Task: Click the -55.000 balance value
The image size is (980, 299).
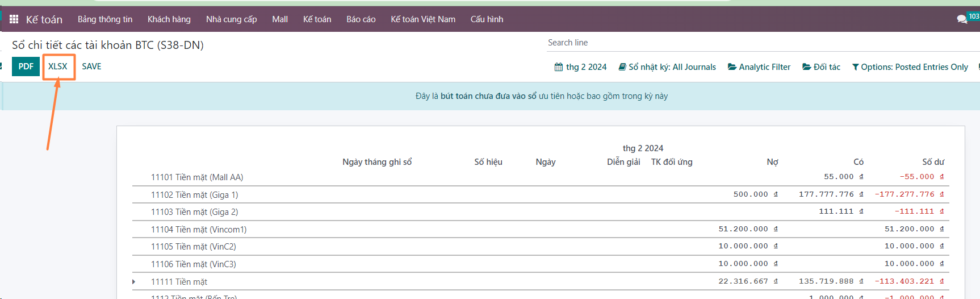Action: [922, 177]
